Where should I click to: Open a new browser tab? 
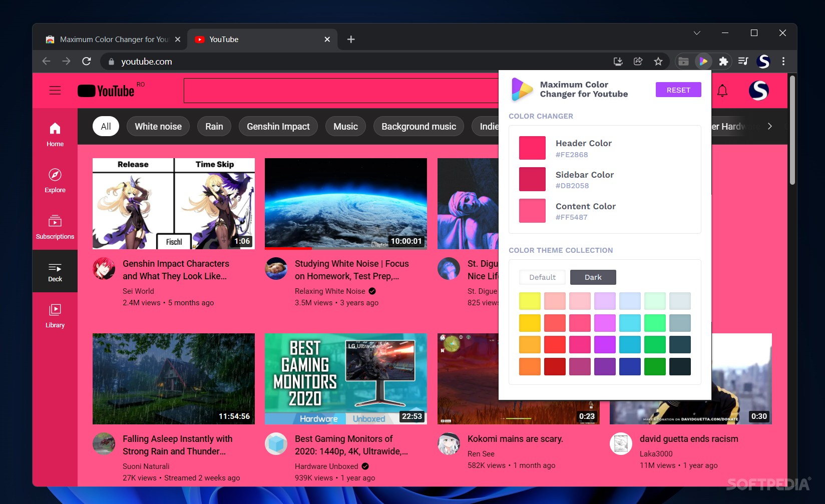[351, 39]
